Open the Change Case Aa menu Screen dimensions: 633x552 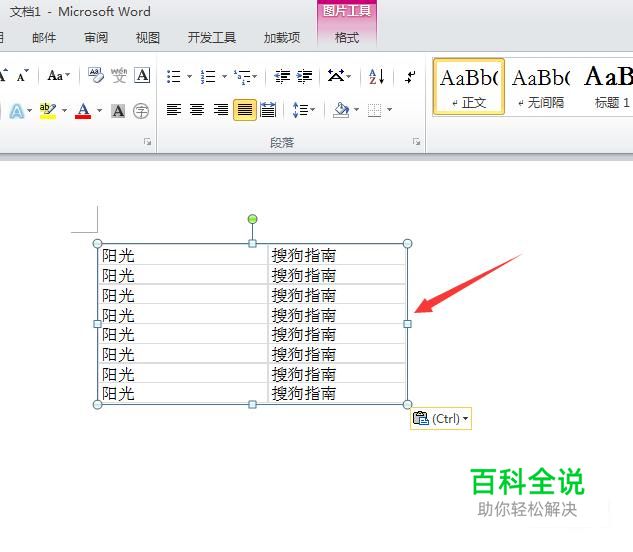(x=59, y=76)
